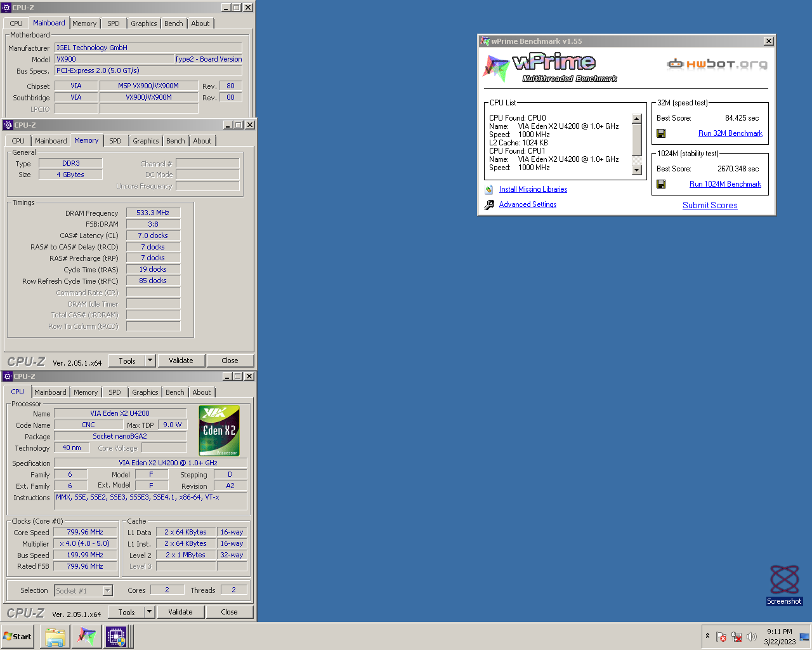The height and width of the screenshot is (650, 812).
Task: Open the Tools dropdown arrow in the Memory window
Action: (x=150, y=361)
